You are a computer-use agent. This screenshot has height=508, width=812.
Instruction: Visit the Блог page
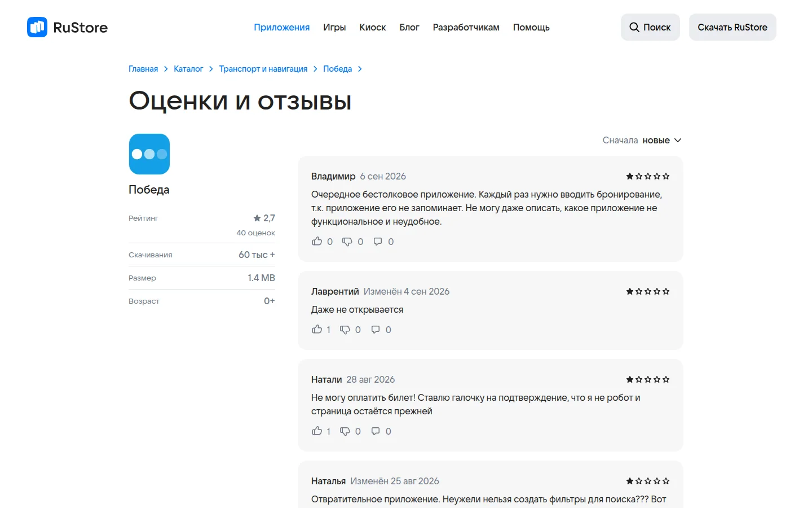point(409,27)
